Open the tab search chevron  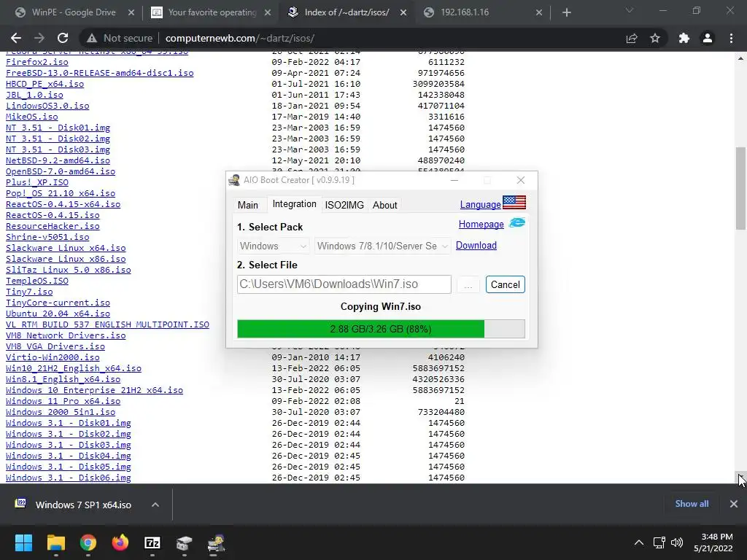pyautogui.click(x=630, y=10)
